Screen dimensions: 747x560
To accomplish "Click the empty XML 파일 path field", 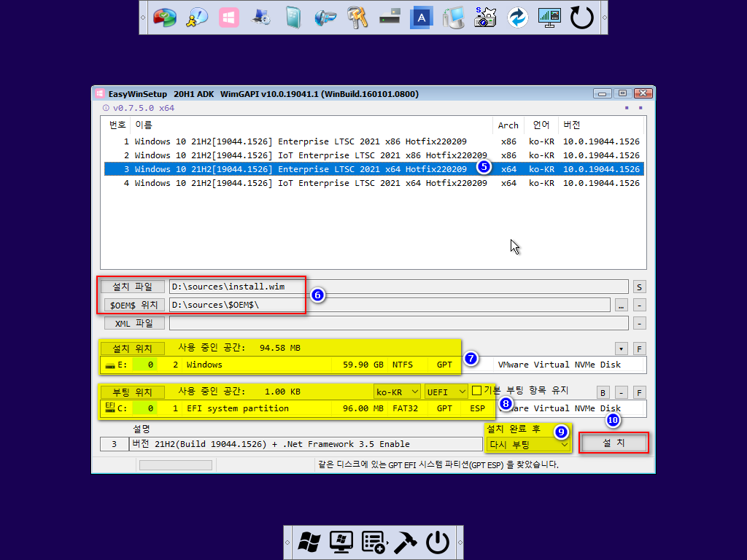I will [x=399, y=323].
